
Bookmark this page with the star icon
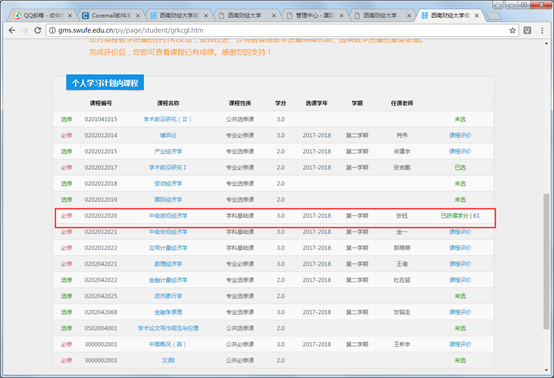(512, 30)
